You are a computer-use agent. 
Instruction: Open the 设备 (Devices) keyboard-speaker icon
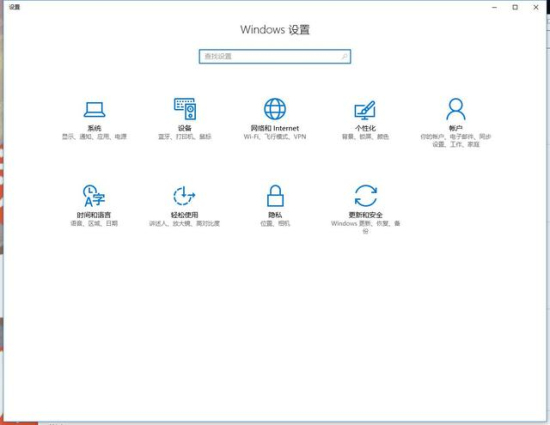click(x=185, y=109)
